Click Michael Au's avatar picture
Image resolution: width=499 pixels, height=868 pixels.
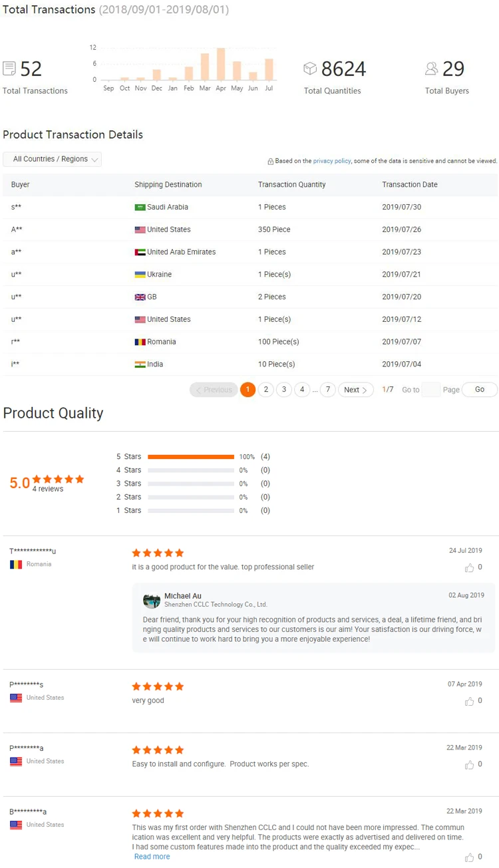click(152, 600)
